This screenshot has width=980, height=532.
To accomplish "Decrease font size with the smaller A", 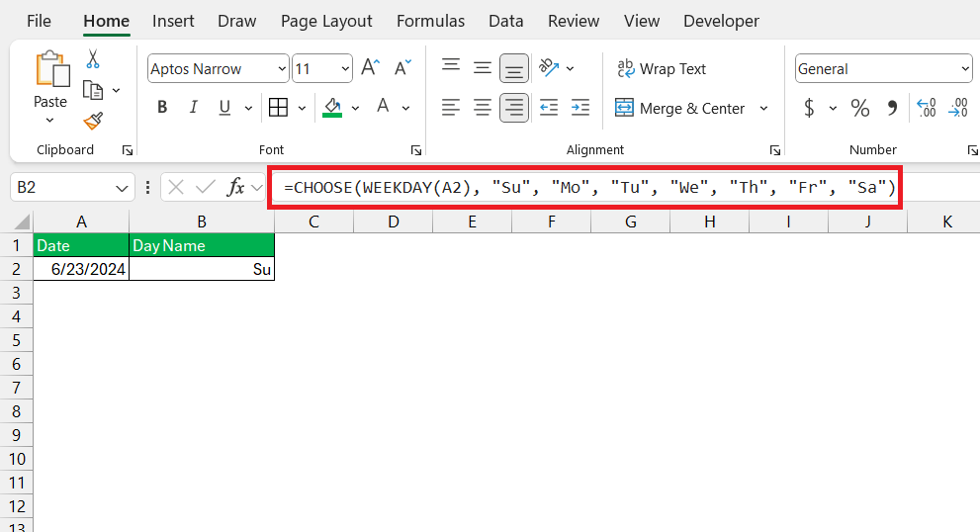I will coord(403,67).
